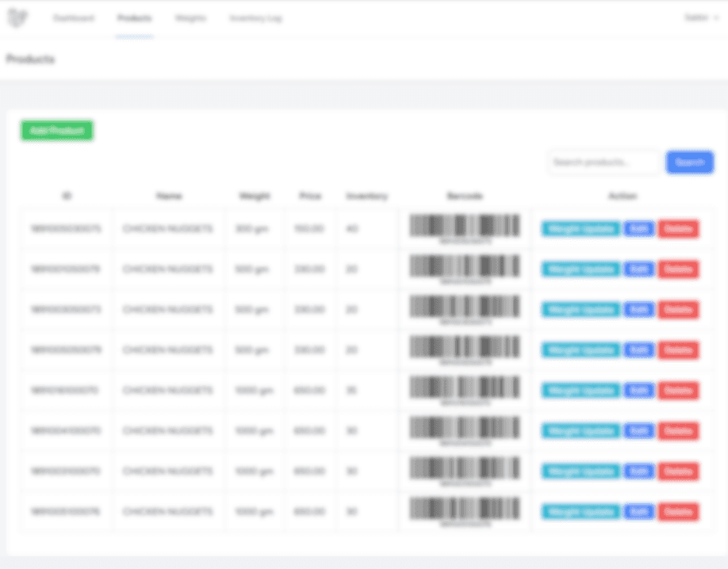Edit the product with inventory 35

click(639, 391)
